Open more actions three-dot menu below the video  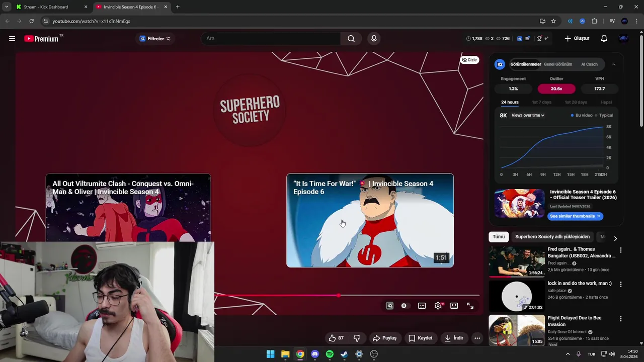pos(477,338)
